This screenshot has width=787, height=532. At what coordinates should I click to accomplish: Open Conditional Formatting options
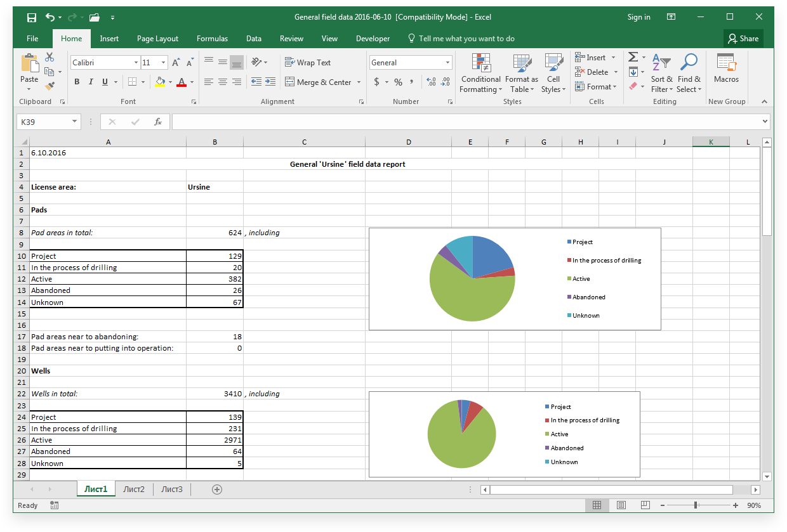click(x=480, y=74)
